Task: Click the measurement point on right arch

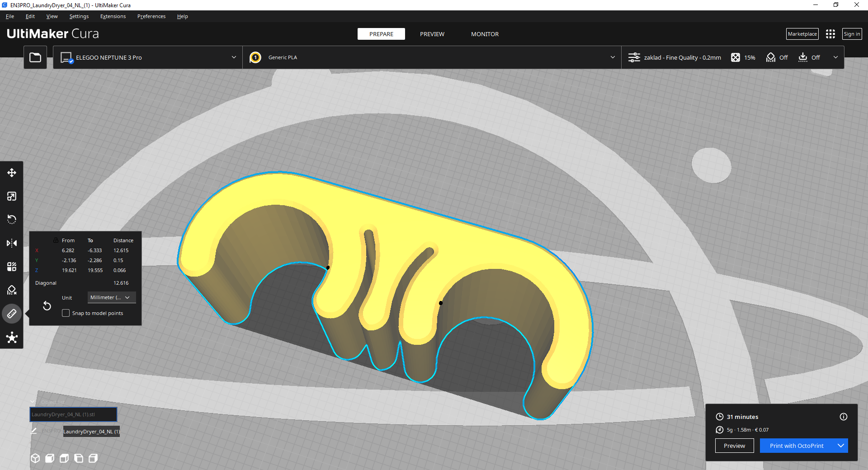Action: 441,303
